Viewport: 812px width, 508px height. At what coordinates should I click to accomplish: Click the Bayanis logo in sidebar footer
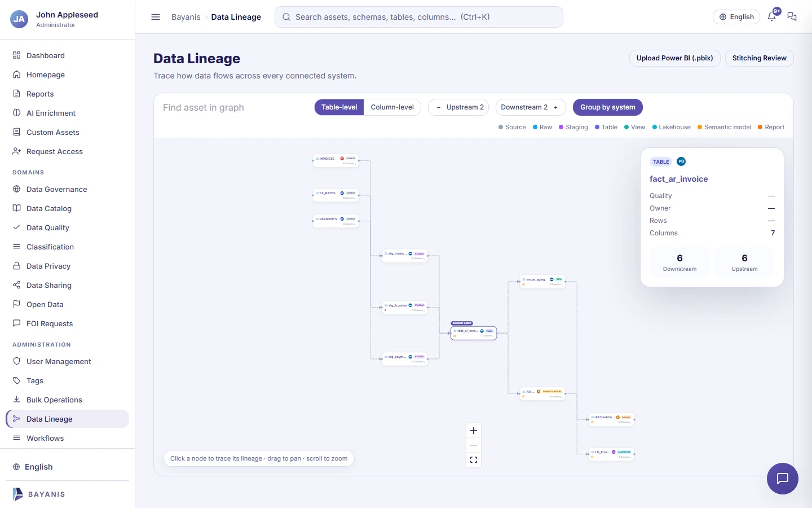38,494
